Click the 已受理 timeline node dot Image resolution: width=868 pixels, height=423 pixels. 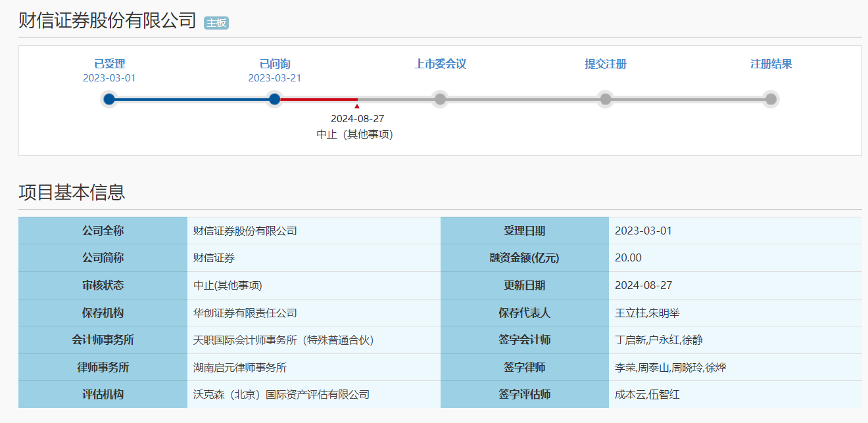109,99
